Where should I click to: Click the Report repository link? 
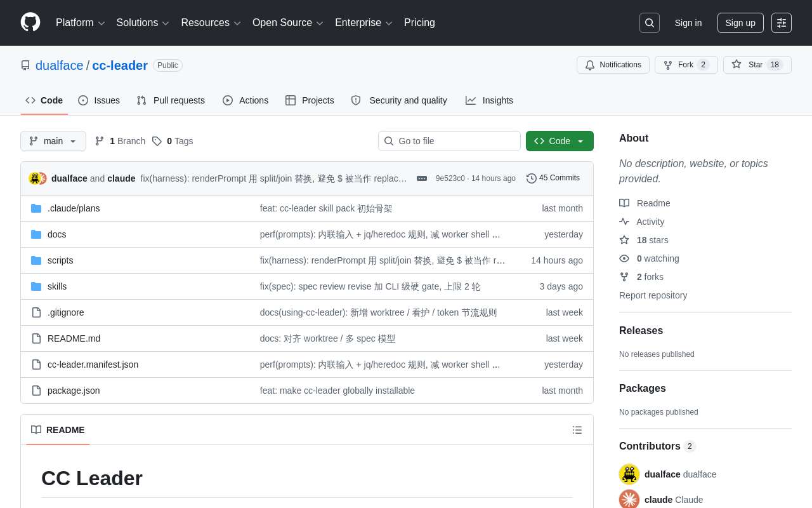pyautogui.click(x=653, y=295)
